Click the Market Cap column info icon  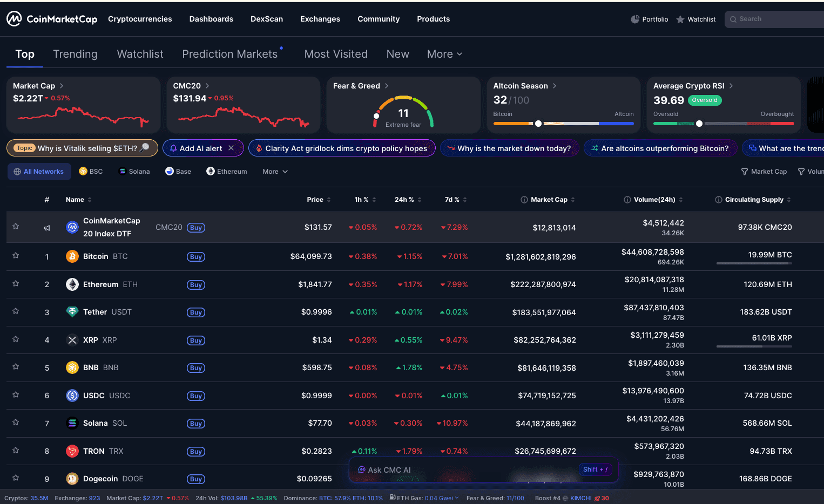524,200
